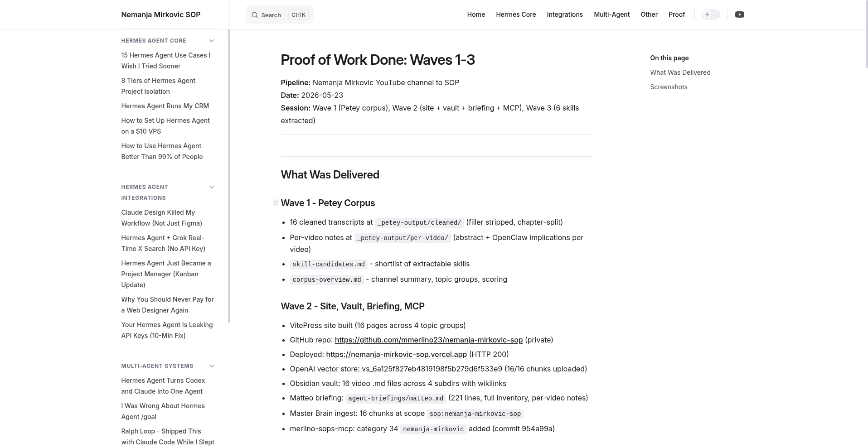Click the search magnifier icon
Image resolution: width=868 pixels, height=448 pixels.
click(255, 15)
